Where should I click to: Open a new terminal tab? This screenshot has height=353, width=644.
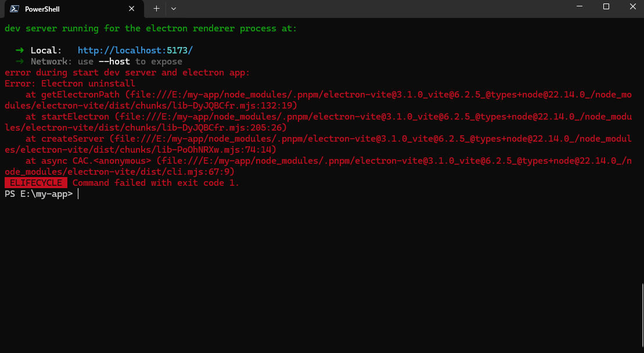point(156,9)
